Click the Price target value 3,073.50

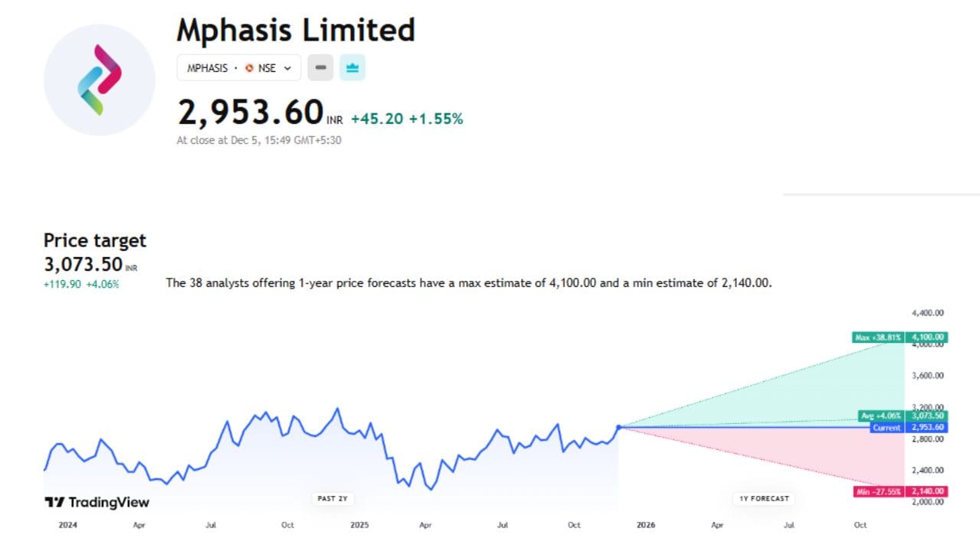(80, 263)
